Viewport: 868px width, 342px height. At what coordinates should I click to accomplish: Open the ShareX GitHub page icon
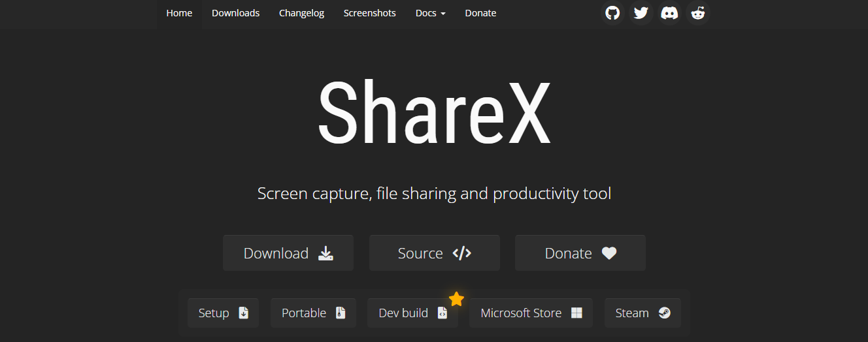(x=612, y=13)
